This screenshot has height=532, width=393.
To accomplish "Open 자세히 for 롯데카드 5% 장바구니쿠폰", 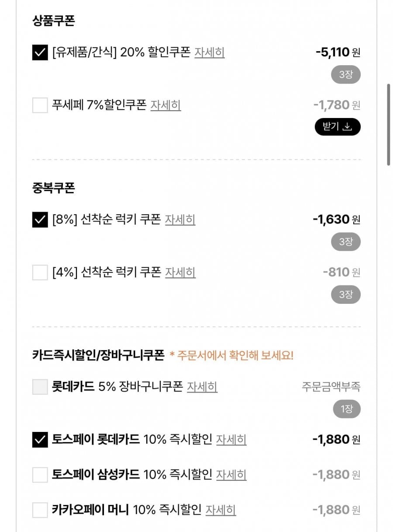I will [202, 387].
